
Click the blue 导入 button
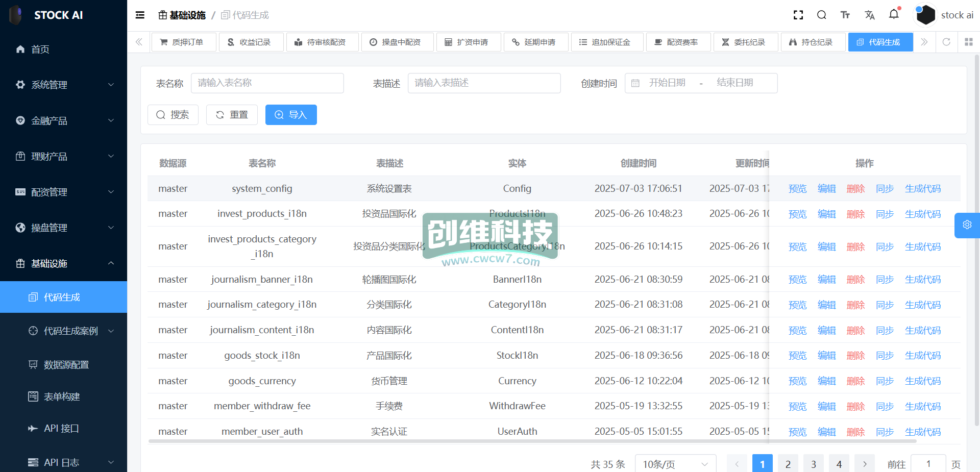pyautogui.click(x=291, y=115)
